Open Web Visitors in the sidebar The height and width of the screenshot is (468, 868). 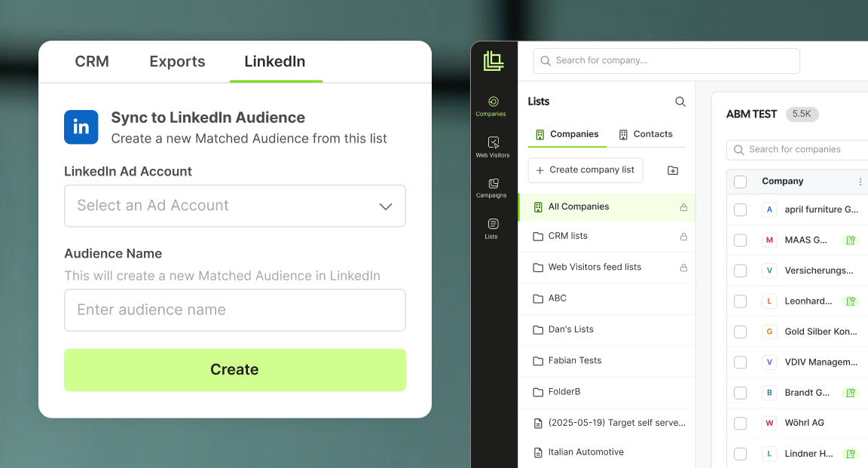pos(492,147)
